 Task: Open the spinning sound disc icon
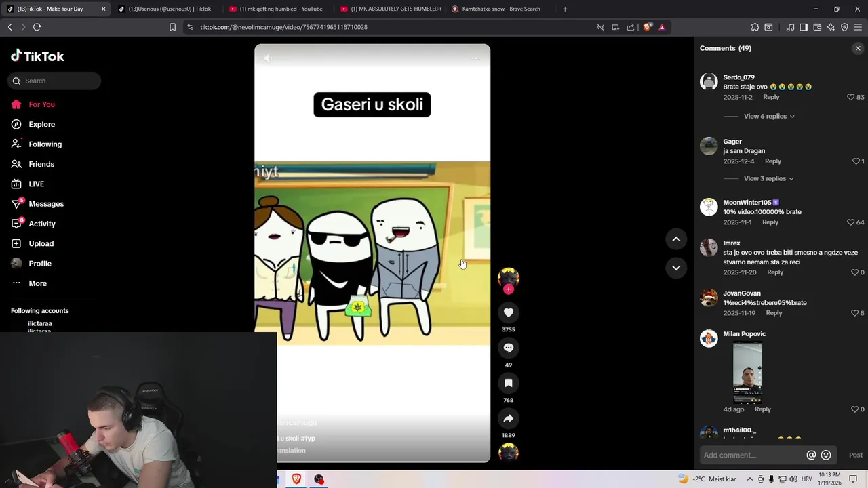coord(509,452)
